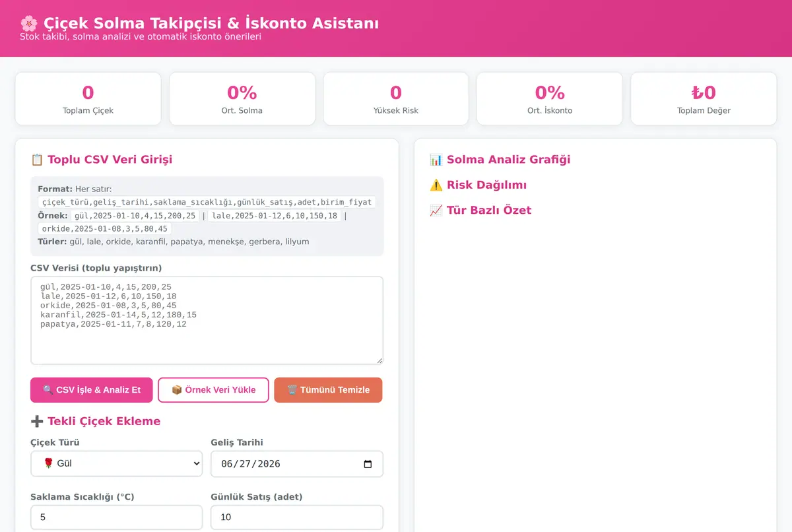Screen dimensions: 792x532
Task: Click the bar chart icon beside Solma Analiz Grafiği
Action: click(436, 159)
